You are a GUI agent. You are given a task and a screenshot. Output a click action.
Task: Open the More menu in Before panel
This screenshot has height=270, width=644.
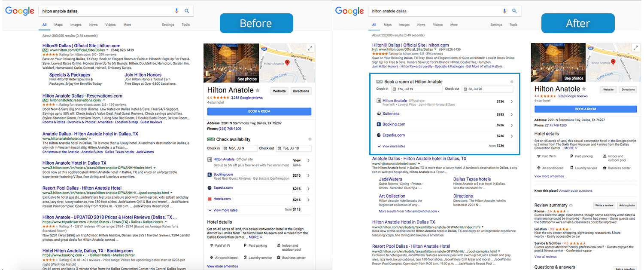pyautogui.click(x=127, y=25)
